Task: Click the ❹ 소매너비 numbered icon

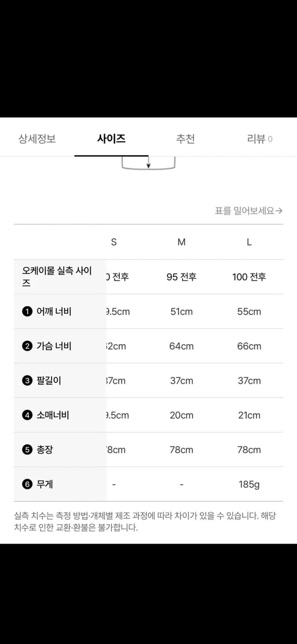Action: click(27, 415)
